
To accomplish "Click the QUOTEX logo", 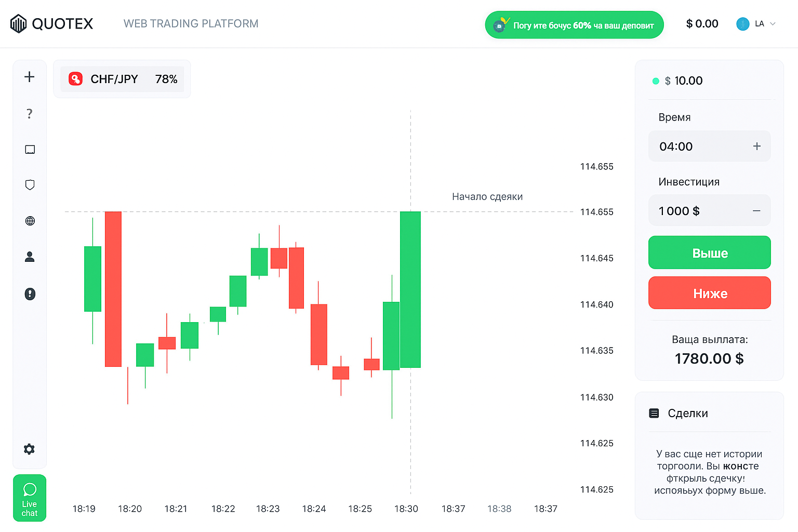I will tap(51, 23).
